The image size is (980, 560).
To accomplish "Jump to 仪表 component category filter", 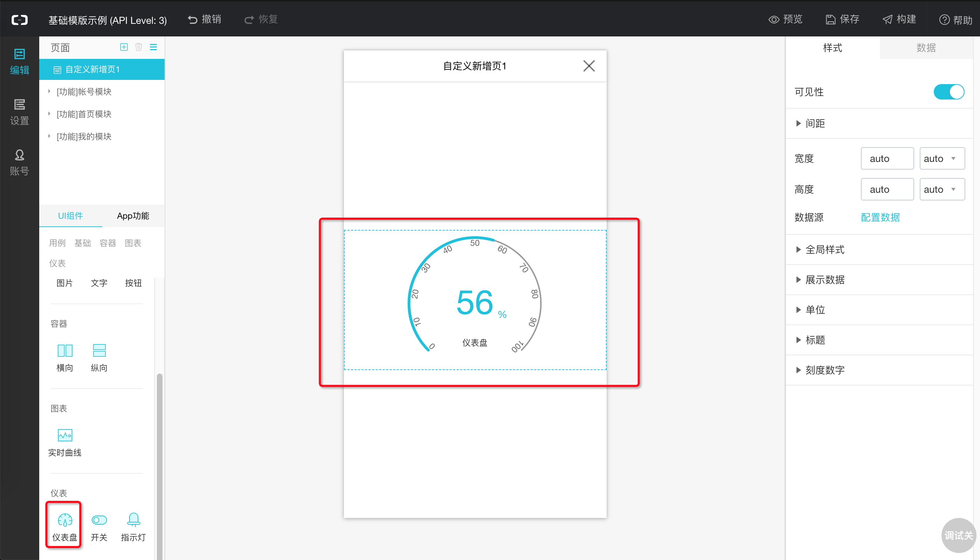I will [57, 263].
